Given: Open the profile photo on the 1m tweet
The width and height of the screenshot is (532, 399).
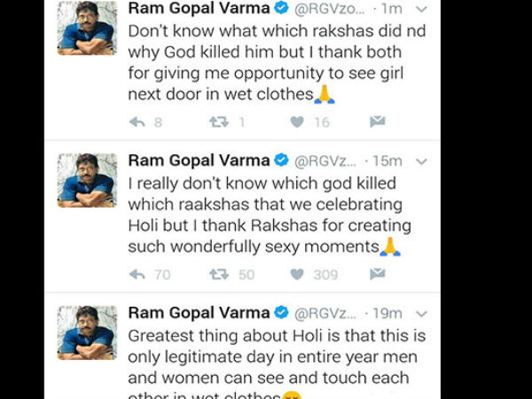Looking at the screenshot, I should [87, 29].
